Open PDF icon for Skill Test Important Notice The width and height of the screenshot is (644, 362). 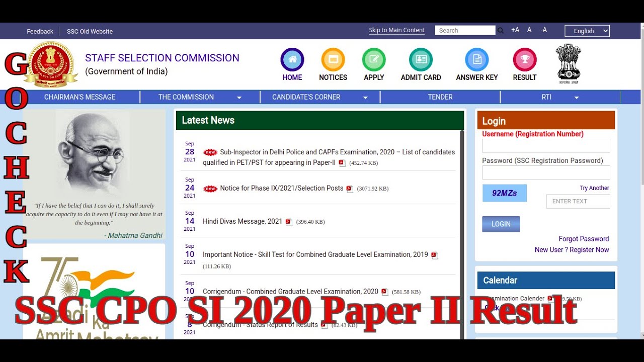click(x=435, y=255)
